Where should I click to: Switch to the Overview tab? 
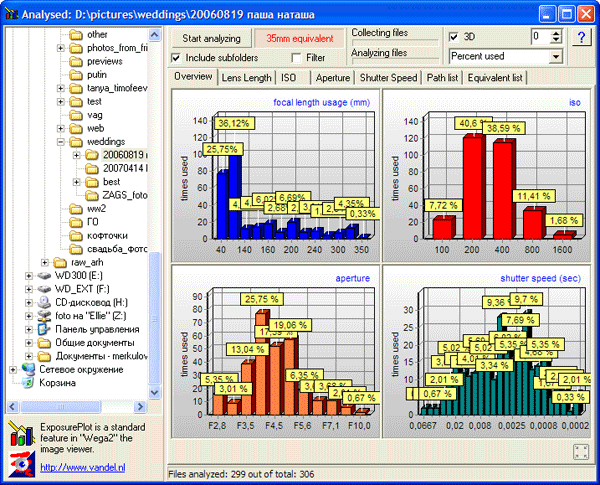coord(193,76)
